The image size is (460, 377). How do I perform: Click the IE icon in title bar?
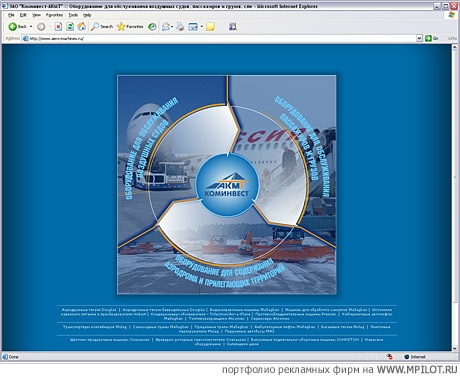(5, 6)
